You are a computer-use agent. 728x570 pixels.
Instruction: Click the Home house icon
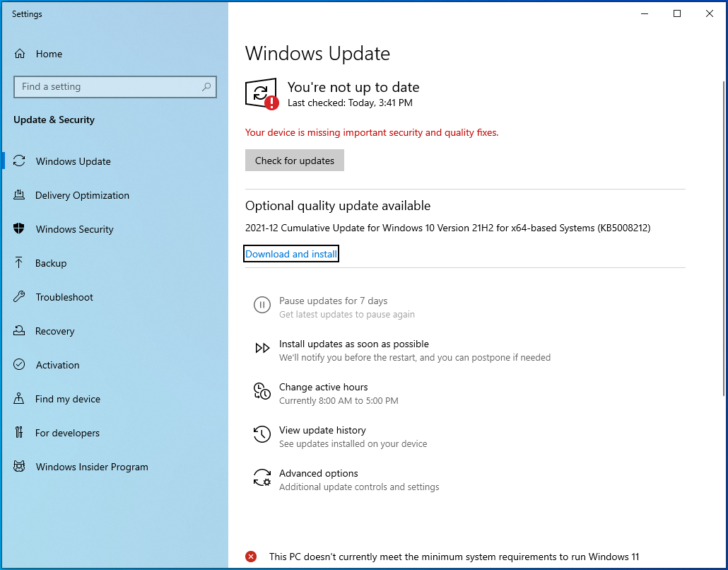click(x=20, y=54)
